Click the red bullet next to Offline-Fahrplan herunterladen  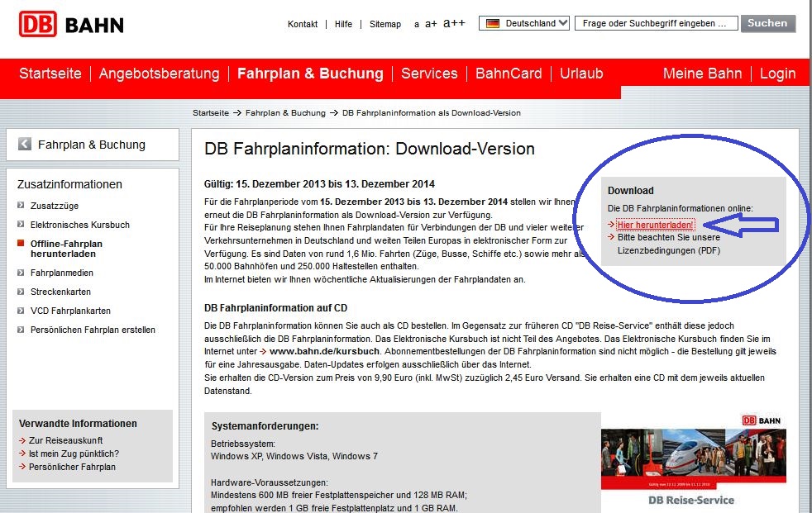21,243
